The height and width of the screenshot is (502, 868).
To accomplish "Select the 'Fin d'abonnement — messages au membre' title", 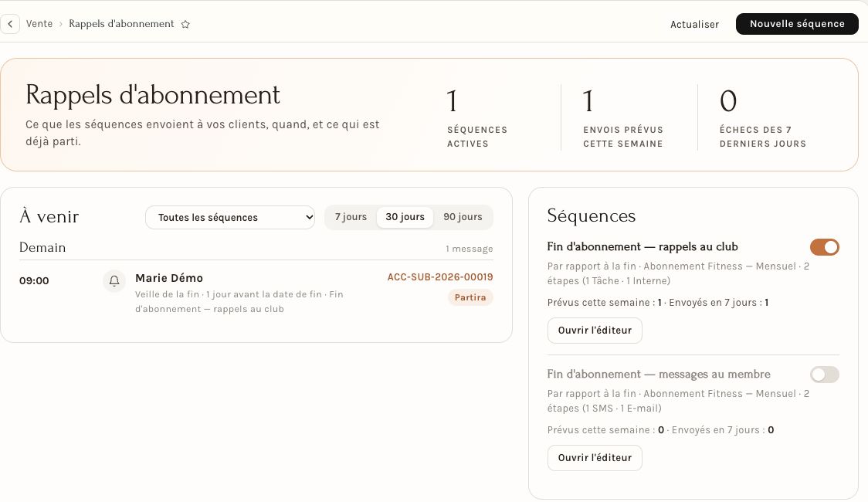I will [x=658, y=374].
